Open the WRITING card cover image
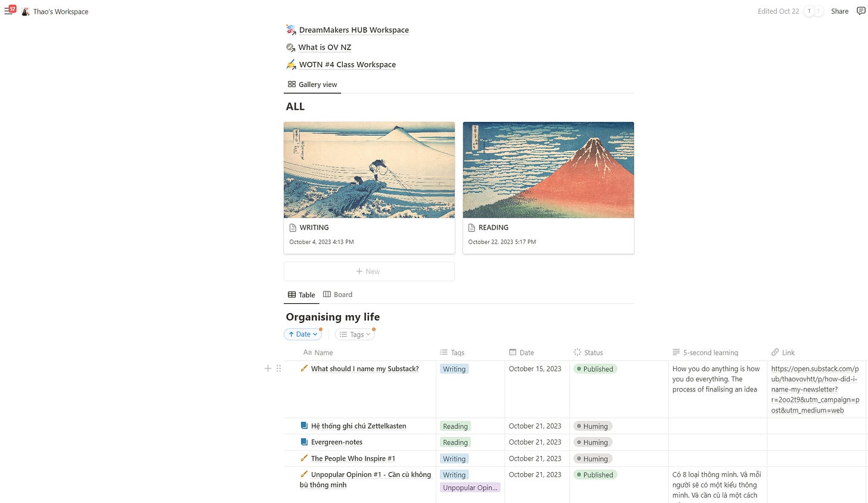This screenshot has width=868, height=503. pos(369,170)
